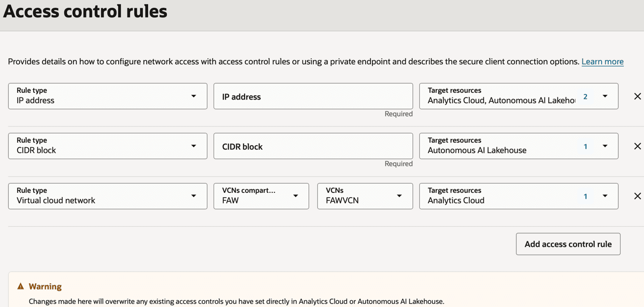Click the warning triangle icon

tap(21, 286)
